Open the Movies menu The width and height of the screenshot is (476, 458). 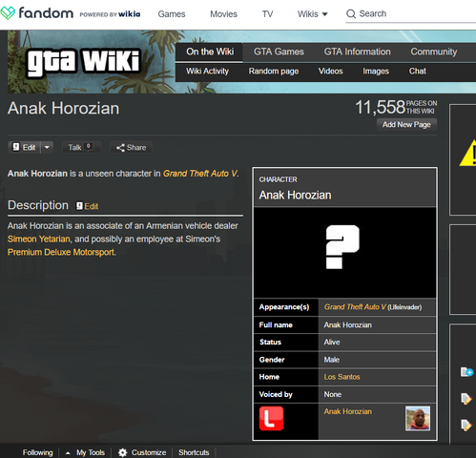pos(223,14)
